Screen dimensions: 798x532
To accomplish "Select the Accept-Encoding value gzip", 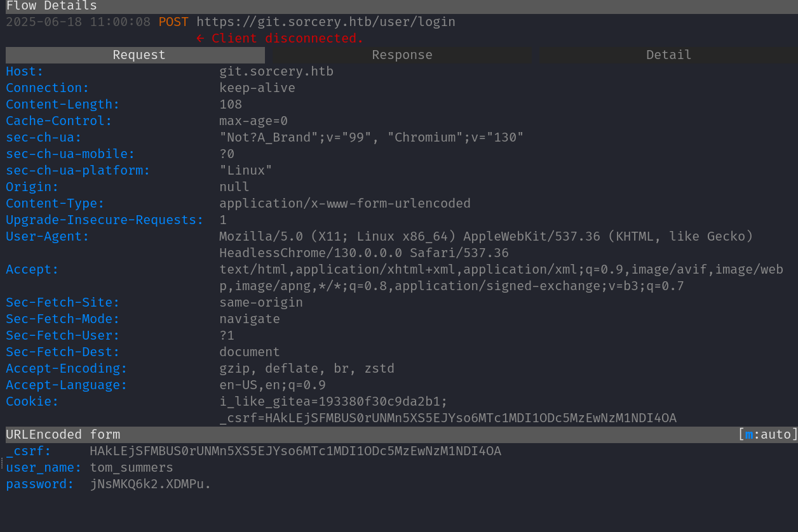I will click(x=234, y=368).
